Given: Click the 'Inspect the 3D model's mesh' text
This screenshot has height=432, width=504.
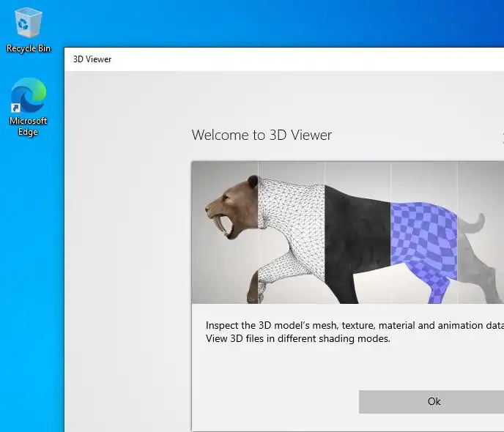Looking at the screenshot, I should click(272, 325).
